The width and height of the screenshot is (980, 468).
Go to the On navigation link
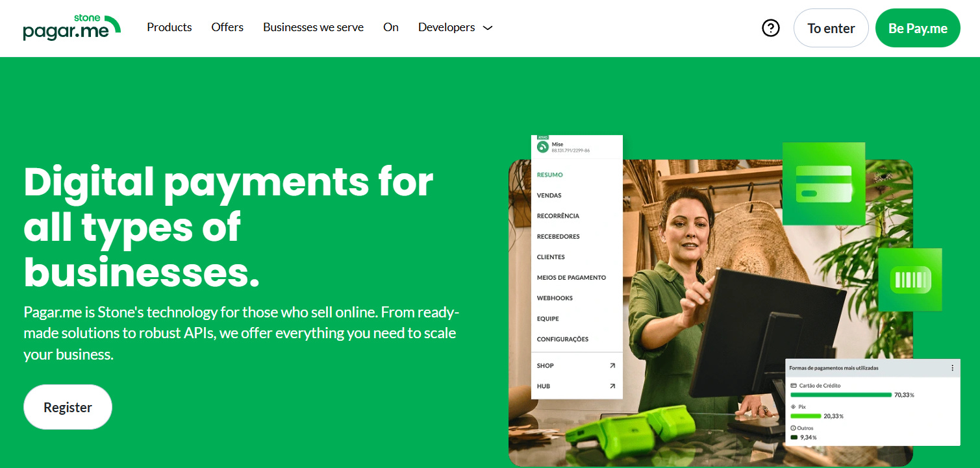tap(391, 27)
